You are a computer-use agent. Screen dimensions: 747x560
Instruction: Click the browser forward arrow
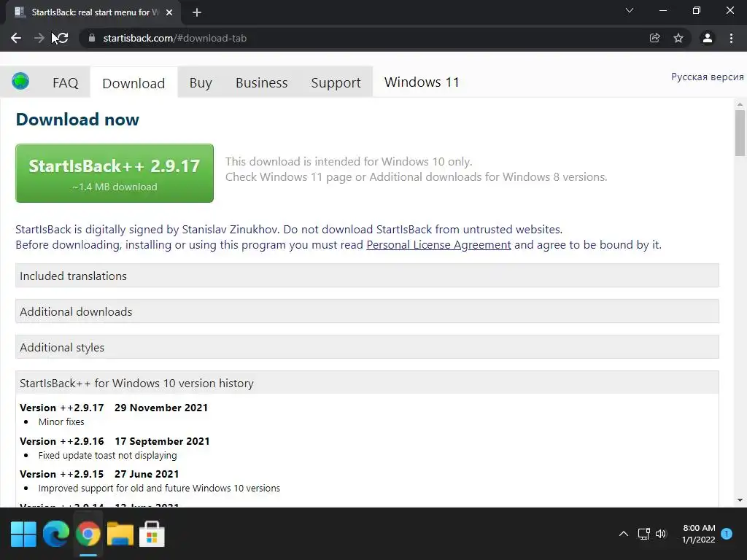(39, 38)
